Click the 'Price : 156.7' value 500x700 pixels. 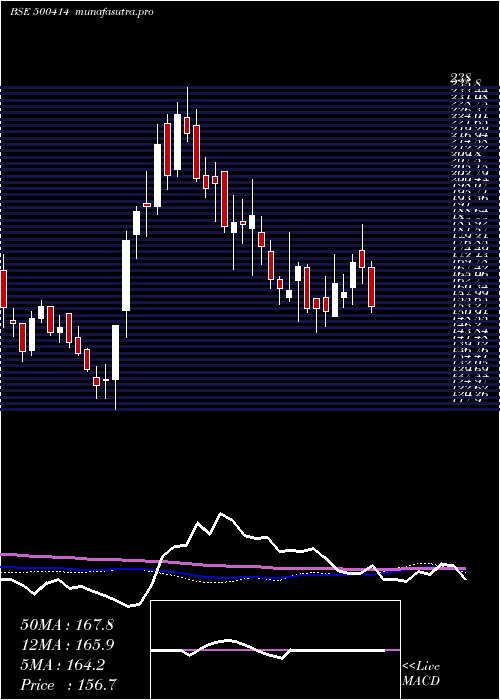coord(70,685)
